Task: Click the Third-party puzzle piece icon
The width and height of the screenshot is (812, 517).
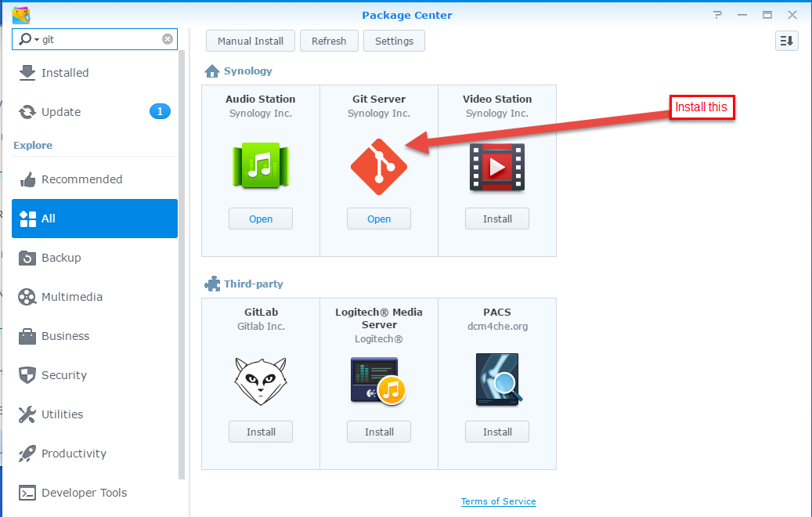Action: point(212,284)
